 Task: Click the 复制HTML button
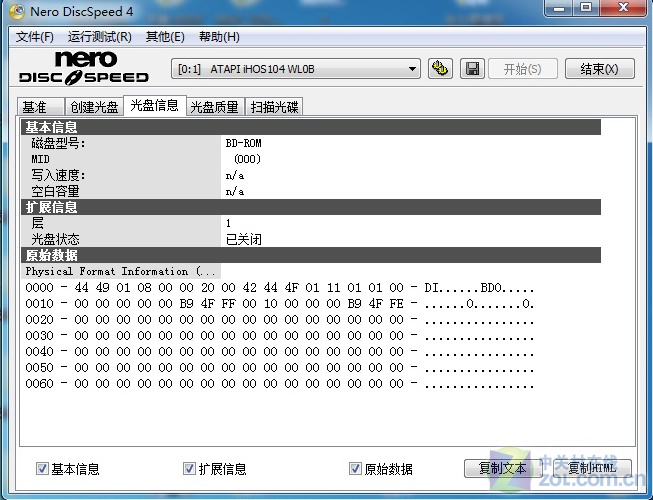[x=592, y=468]
